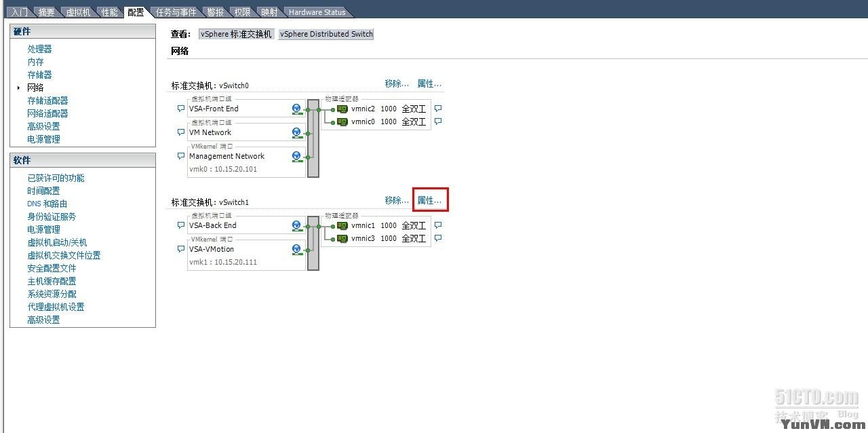Screen dimensions: 868x433
Task: Click 移除... for vSwitch1
Action: pyautogui.click(x=397, y=201)
